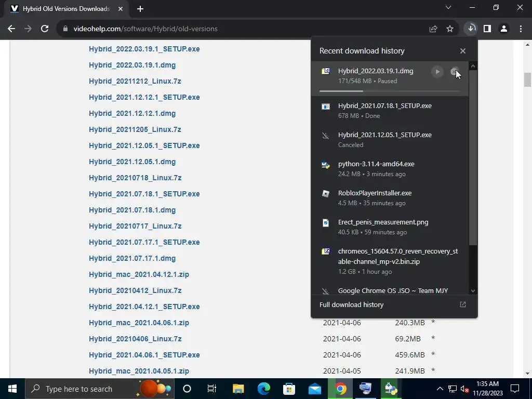Viewport: 532px width, 399px height.
Task: Download Hybrid_2021.12.12.1_SETUP.exe
Action: coord(144,97)
